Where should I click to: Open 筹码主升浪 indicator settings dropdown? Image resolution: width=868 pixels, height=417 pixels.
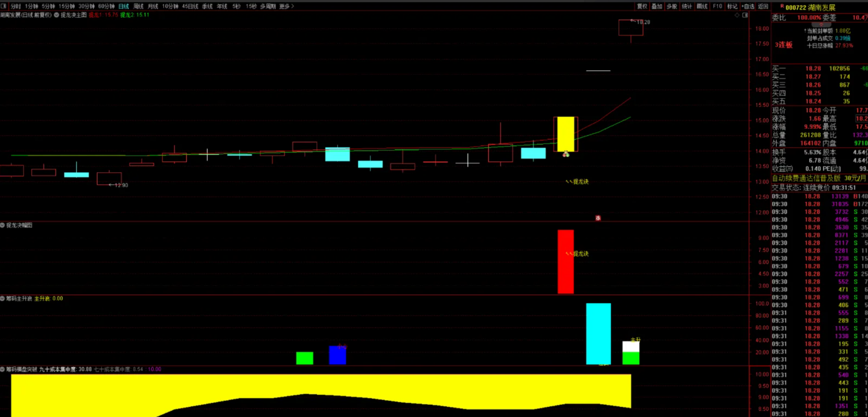tap(2, 299)
